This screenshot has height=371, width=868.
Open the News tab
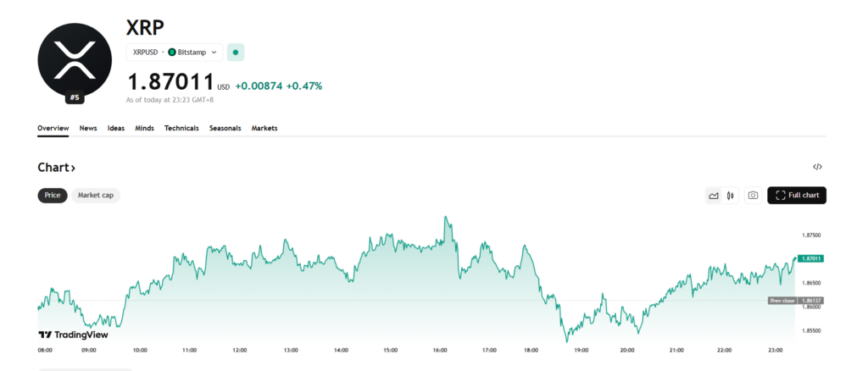[x=88, y=129]
